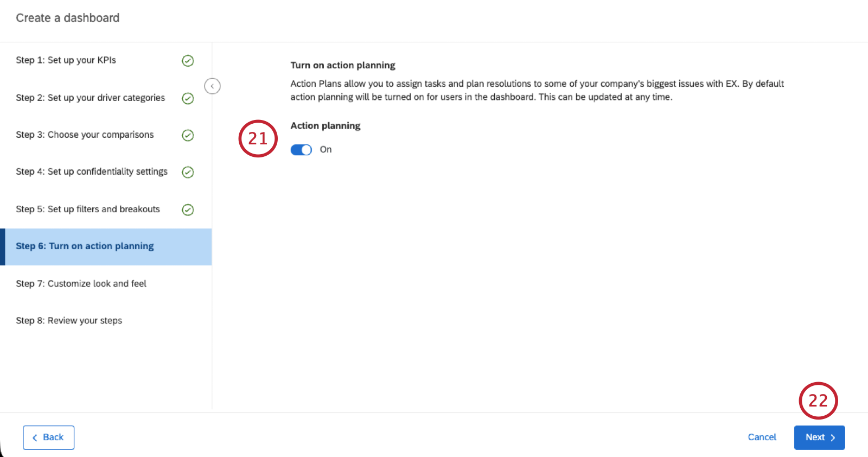Click the Next button
Image resolution: width=868 pixels, height=457 pixels.
tap(819, 437)
